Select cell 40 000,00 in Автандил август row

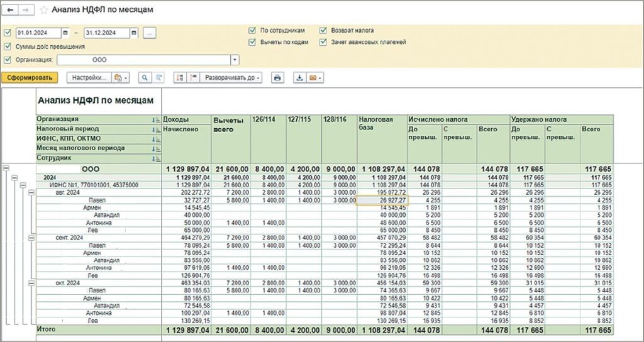[x=186, y=215]
